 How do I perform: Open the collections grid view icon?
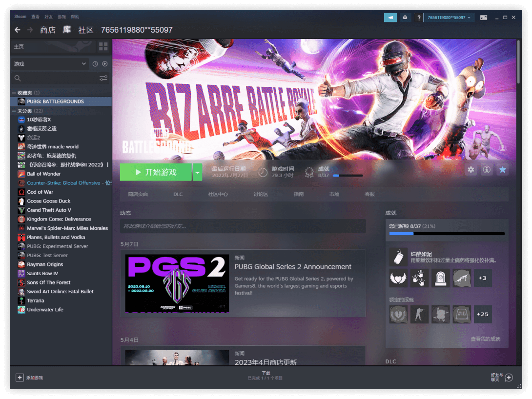coord(103,46)
